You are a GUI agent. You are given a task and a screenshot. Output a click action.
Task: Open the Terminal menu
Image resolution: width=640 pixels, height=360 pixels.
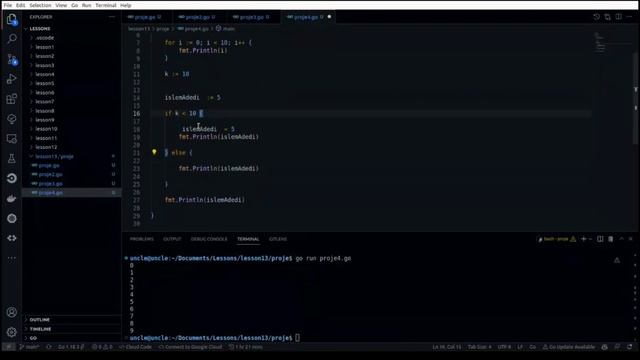tap(106, 5)
